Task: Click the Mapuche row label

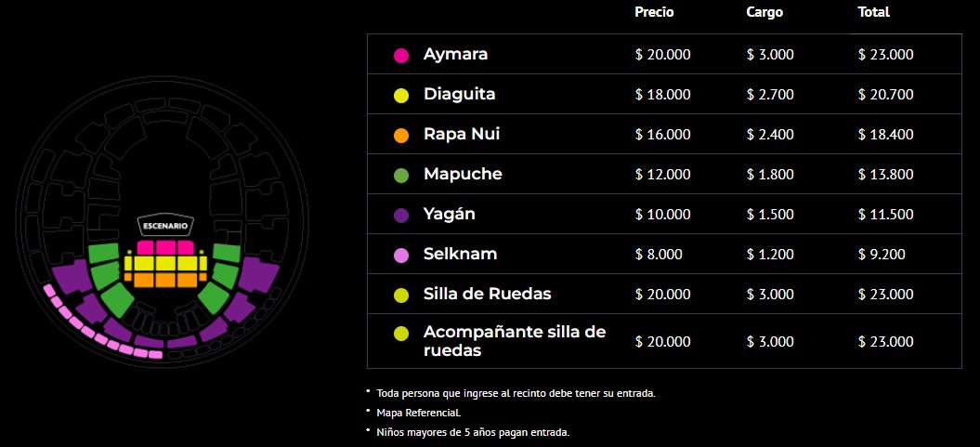Action: pos(463,175)
